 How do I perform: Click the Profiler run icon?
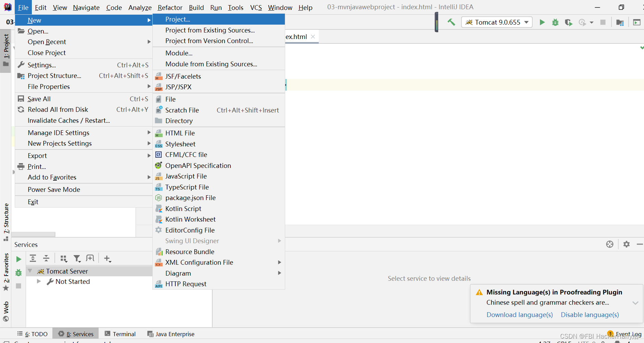[x=582, y=22]
